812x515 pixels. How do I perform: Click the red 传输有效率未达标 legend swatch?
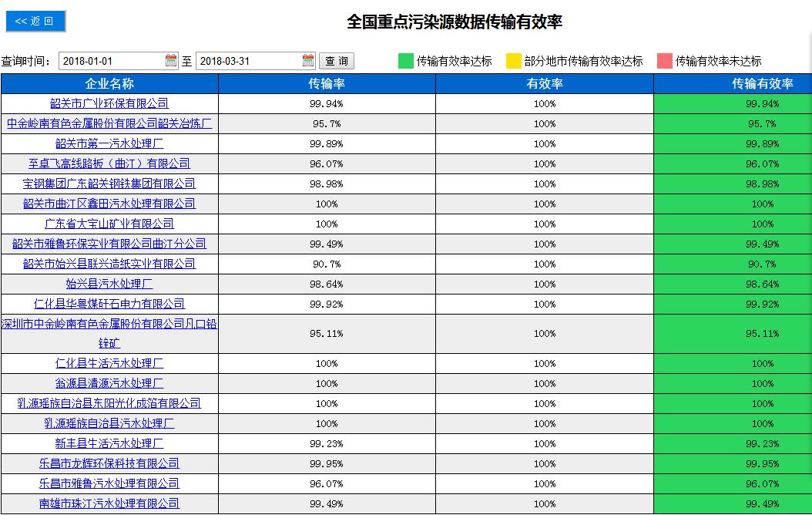point(664,61)
